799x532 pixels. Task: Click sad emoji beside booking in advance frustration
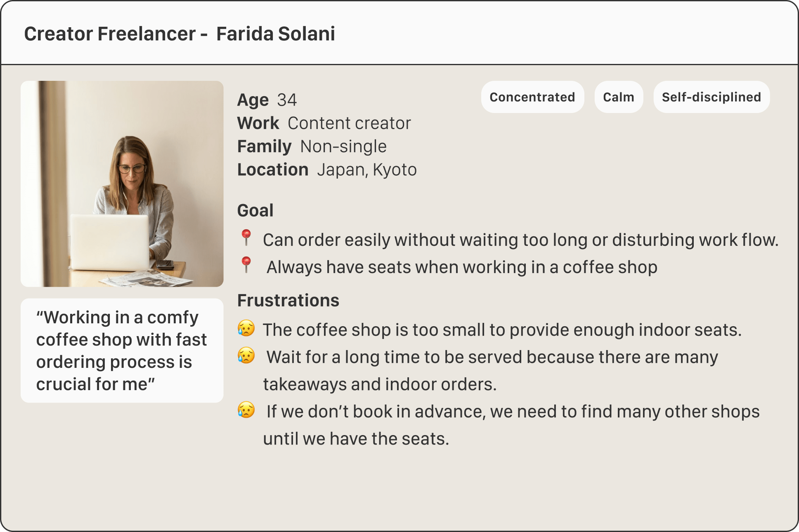(246, 410)
